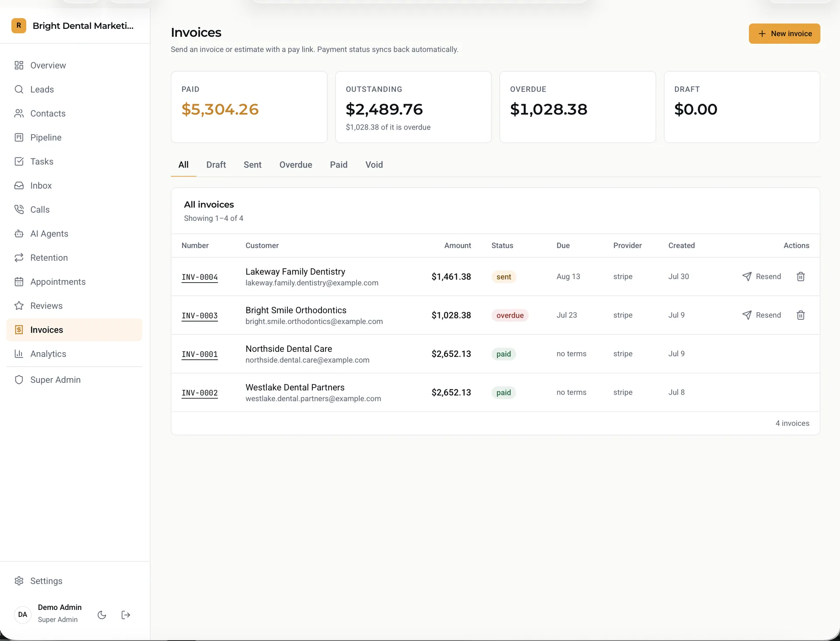The width and height of the screenshot is (840, 641).
Task: Open Contacts people icon
Action: (19, 113)
